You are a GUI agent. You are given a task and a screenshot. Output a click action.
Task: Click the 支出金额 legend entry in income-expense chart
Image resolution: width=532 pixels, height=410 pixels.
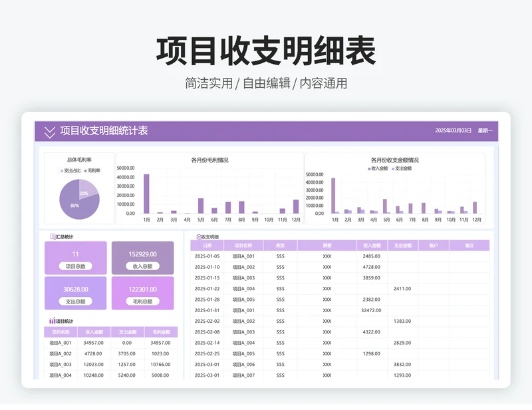click(402, 168)
